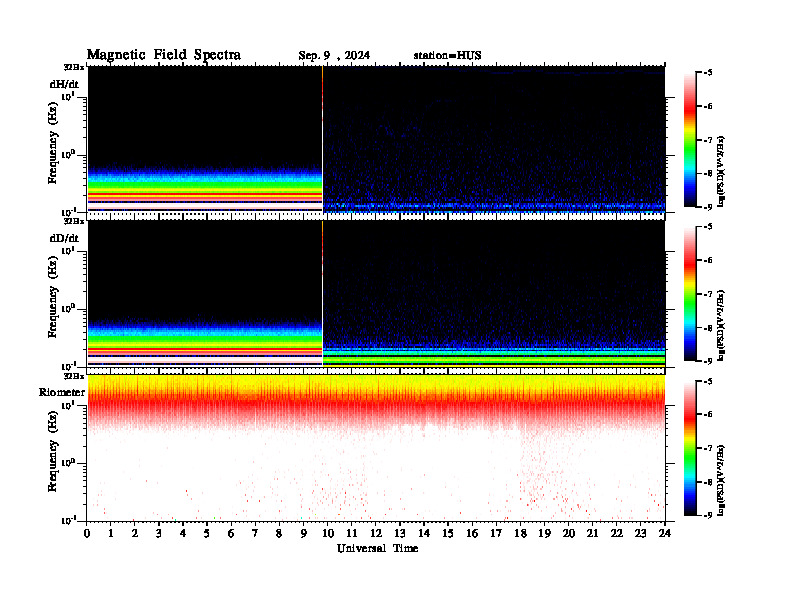The image size is (792, 612).
Task: Click inside the Riometer spectrogram plot
Action: [x=376, y=448]
